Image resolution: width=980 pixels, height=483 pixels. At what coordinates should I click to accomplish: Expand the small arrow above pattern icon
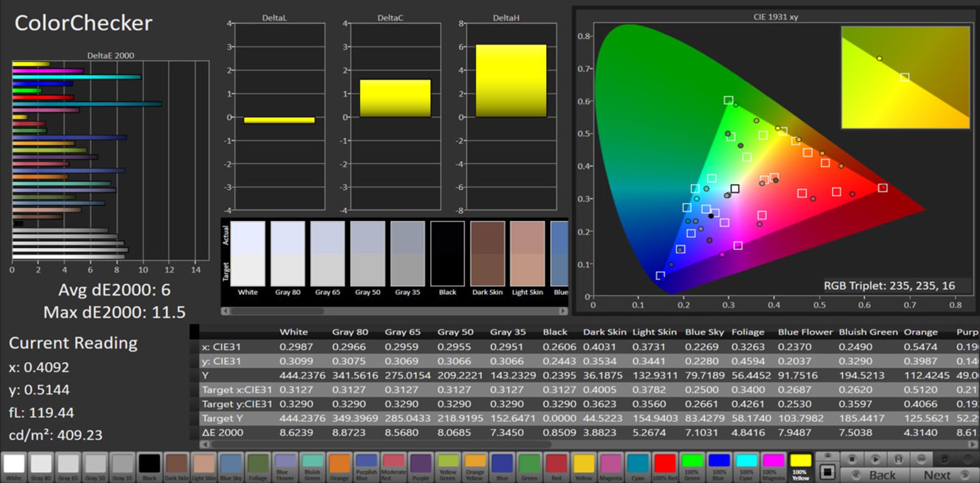pyautogui.click(x=827, y=455)
